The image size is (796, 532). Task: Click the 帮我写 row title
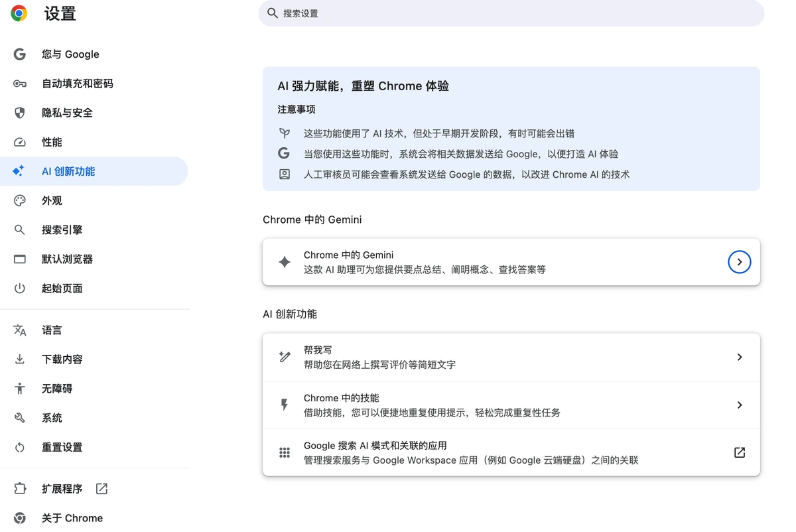318,350
